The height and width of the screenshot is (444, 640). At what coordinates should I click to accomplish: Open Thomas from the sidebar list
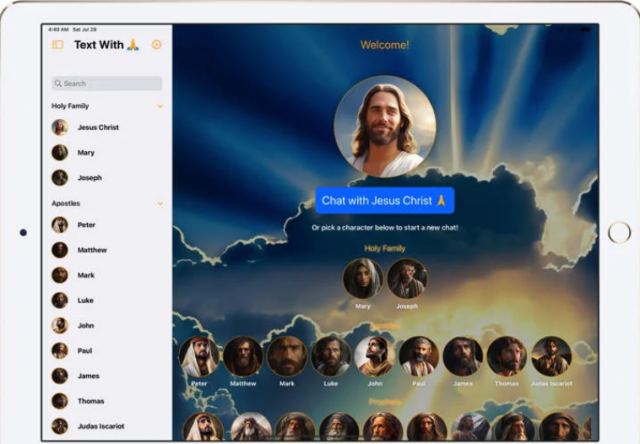[91, 400]
